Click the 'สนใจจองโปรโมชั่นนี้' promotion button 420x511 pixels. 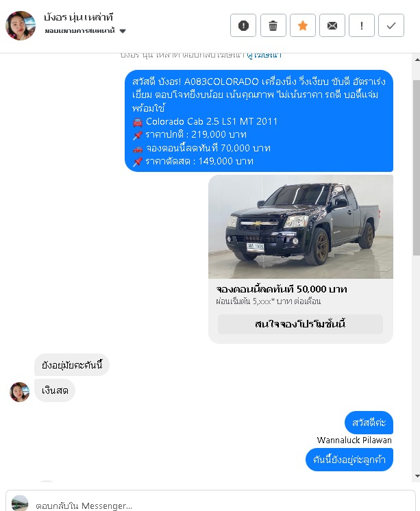coord(300,324)
